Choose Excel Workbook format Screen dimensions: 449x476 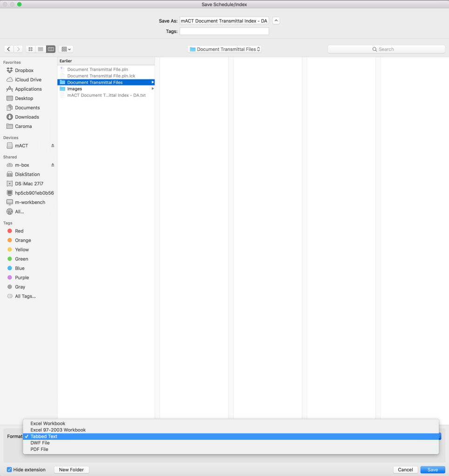[x=47, y=423]
